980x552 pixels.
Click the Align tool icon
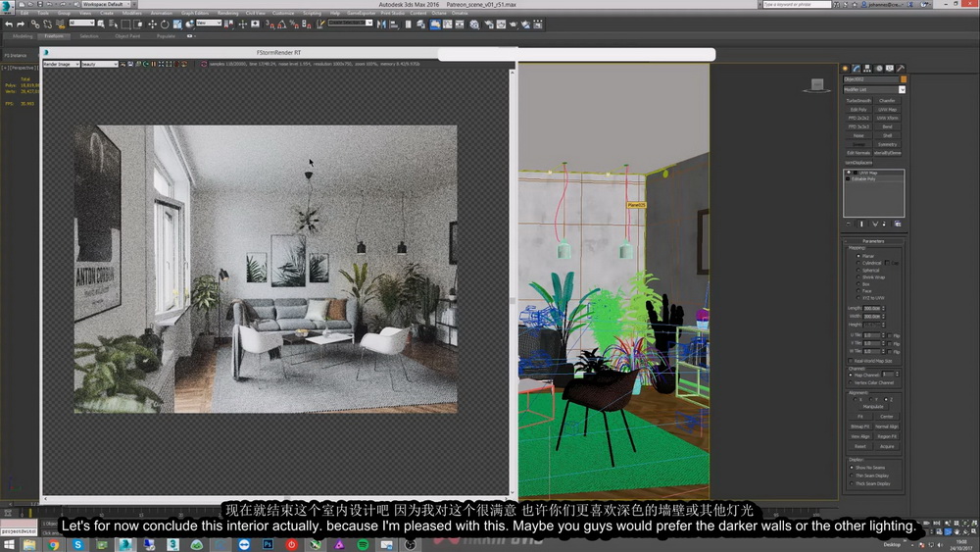394,25
